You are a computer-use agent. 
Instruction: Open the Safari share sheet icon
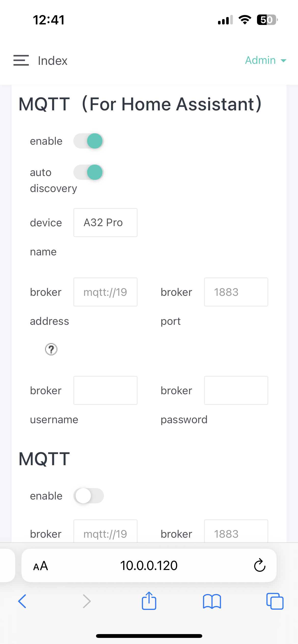point(149,601)
